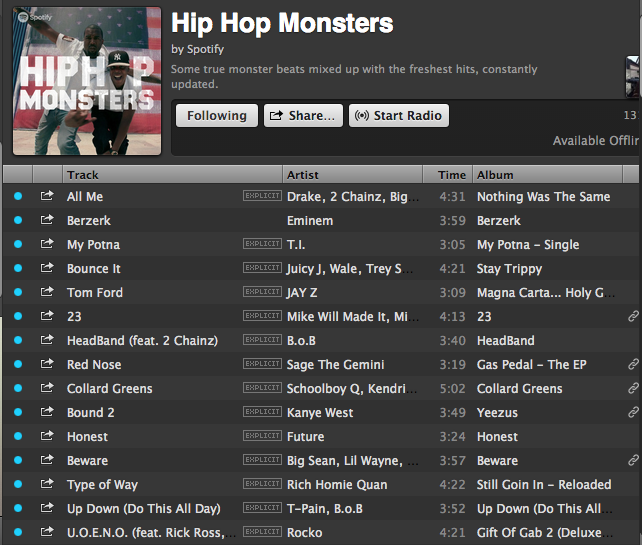Select track title 'Red Nose'
The image size is (642, 545).
(x=94, y=365)
